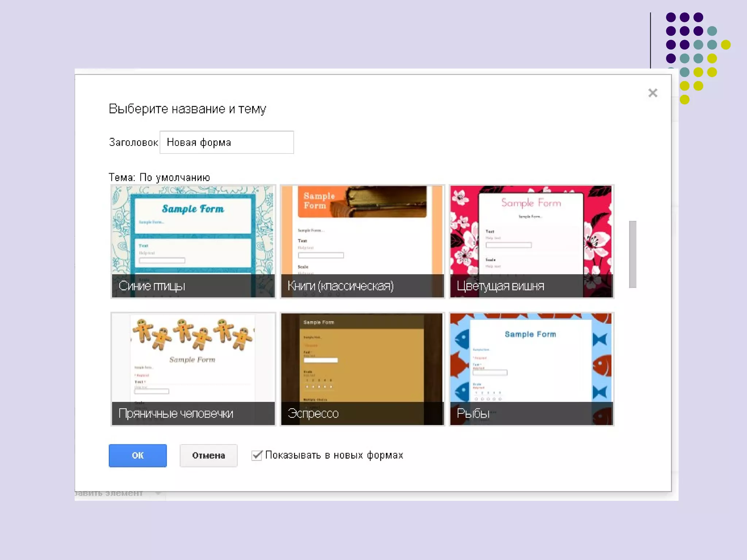The image size is (747, 560).
Task: Click the theme list scrollbar thumb
Action: pos(632,254)
